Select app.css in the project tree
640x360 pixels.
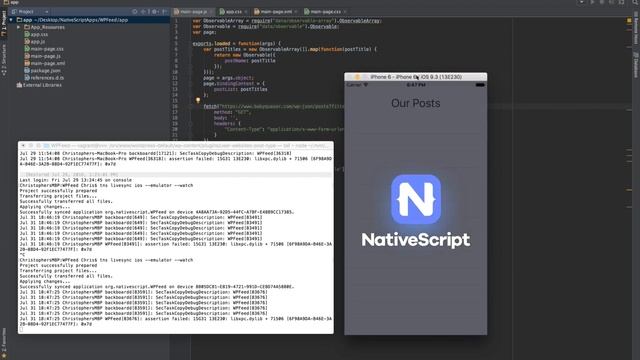click(36, 34)
